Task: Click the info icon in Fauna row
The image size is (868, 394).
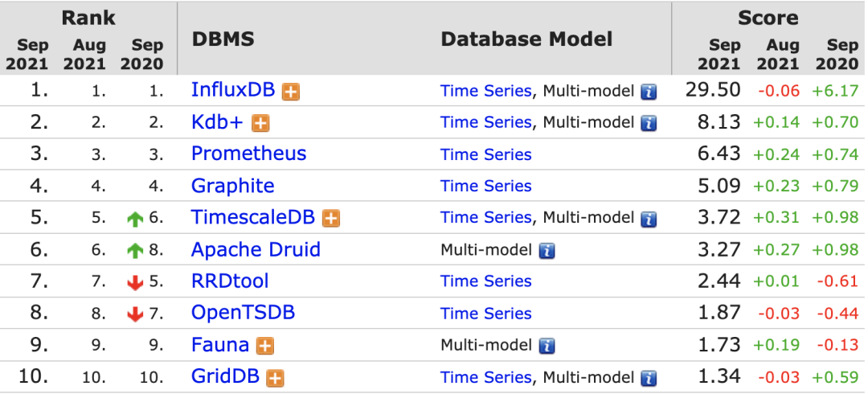Action: [x=547, y=347]
